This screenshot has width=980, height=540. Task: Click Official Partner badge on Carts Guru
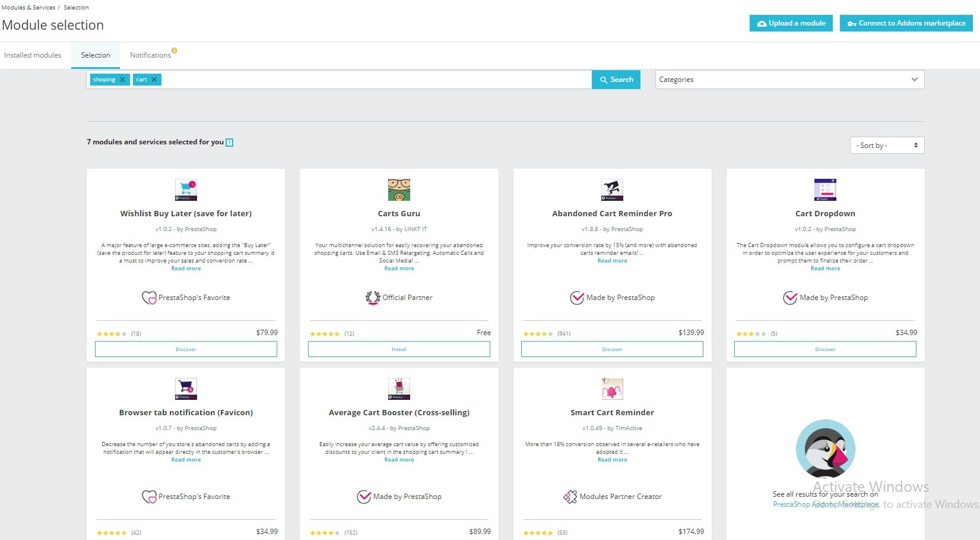(x=399, y=298)
